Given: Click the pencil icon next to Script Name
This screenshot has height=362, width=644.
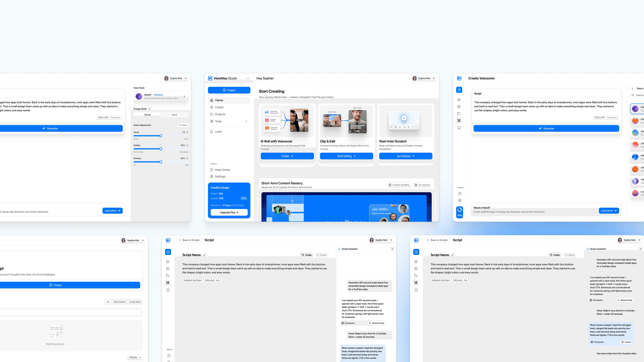Looking at the screenshot, I should [204, 255].
